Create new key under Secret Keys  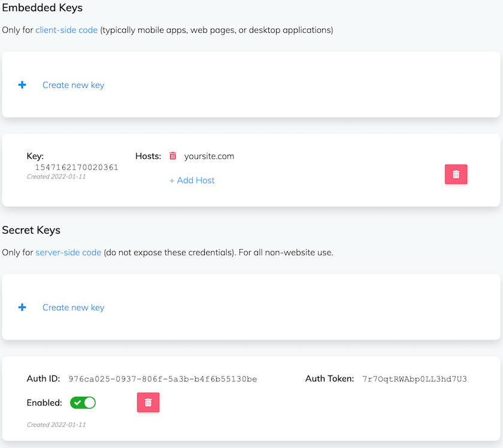click(x=73, y=307)
